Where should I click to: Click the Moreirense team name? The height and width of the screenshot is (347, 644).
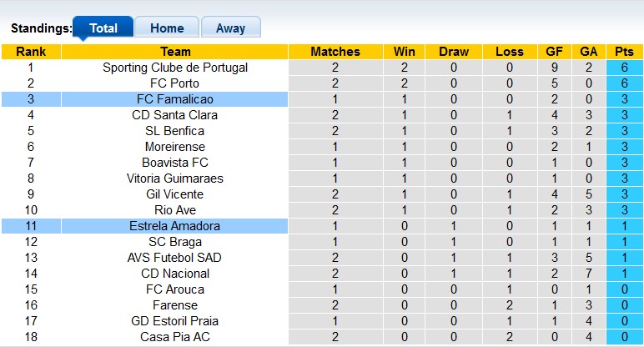point(175,147)
